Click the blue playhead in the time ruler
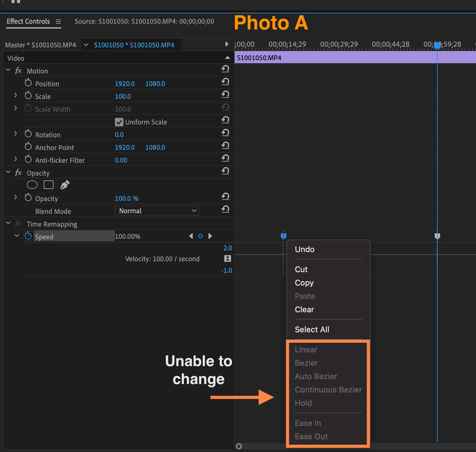The image size is (476, 452). pyautogui.click(x=437, y=46)
